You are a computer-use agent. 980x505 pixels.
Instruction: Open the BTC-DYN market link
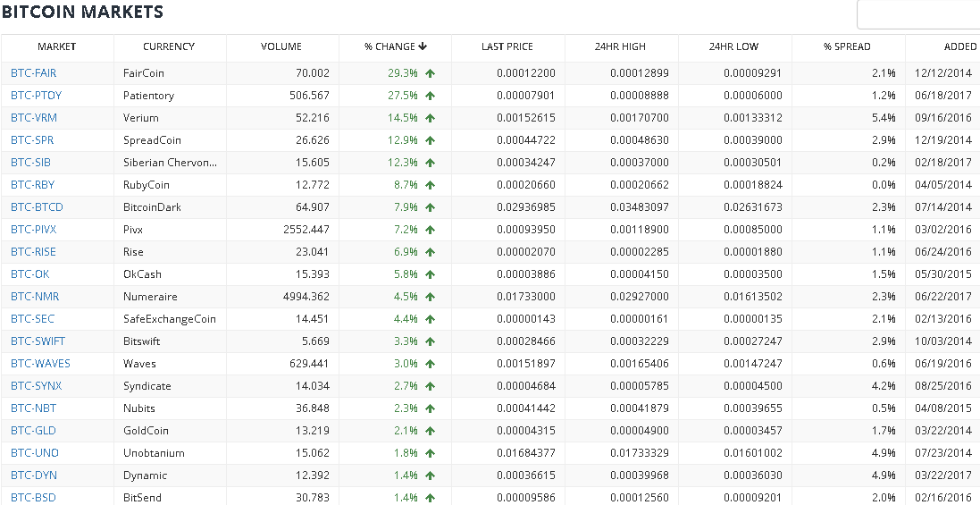tap(34, 475)
